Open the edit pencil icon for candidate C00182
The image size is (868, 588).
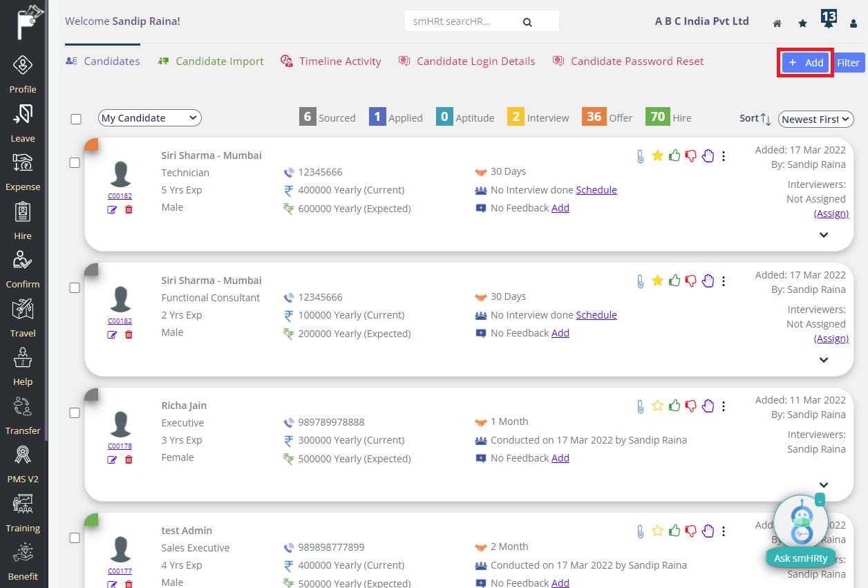[112, 209]
